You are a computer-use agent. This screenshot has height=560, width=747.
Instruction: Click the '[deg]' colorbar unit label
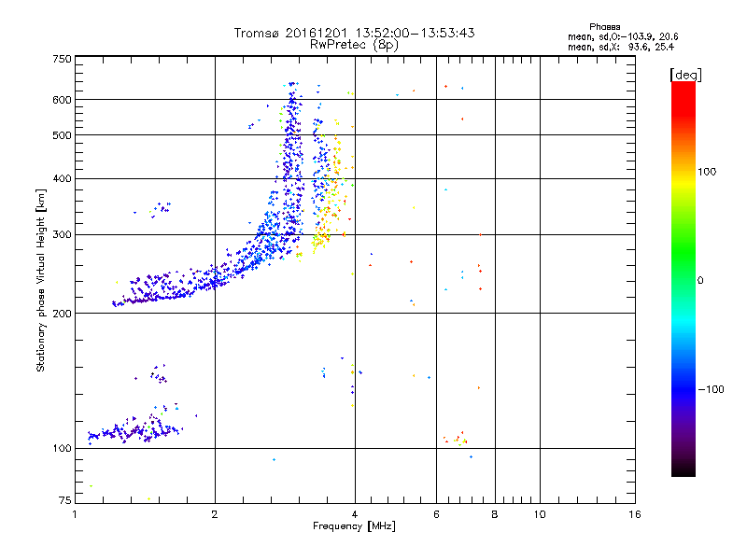click(x=685, y=75)
